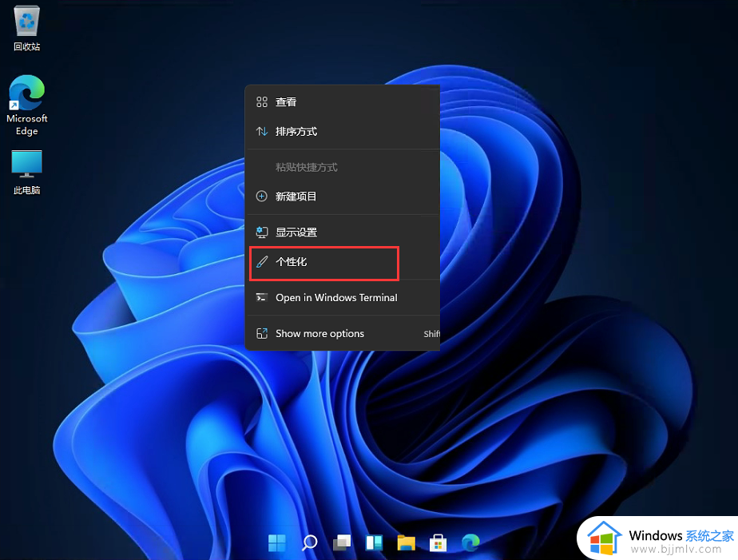Open Search from the taskbar
738x560 pixels.
pyautogui.click(x=309, y=542)
